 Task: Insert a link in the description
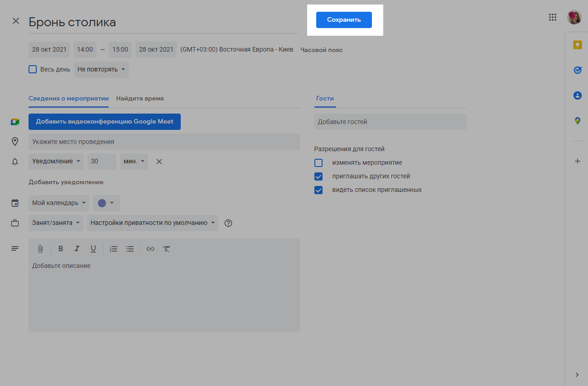point(150,249)
